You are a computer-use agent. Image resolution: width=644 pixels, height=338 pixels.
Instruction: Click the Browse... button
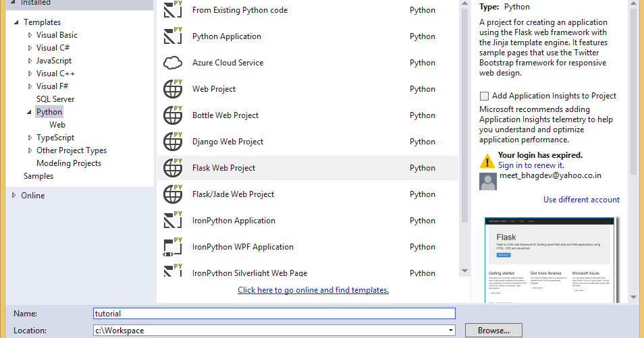493,330
